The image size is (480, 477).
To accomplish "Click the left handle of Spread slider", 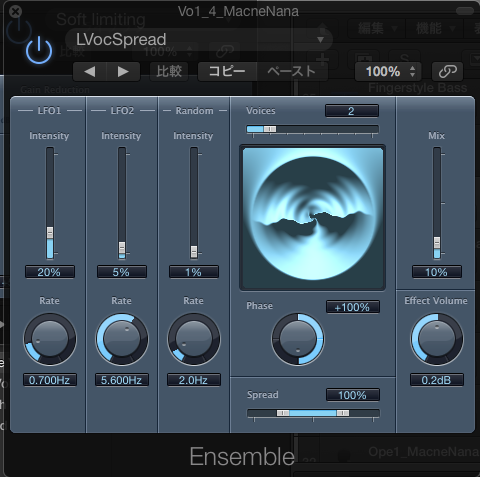I will (283, 413).
